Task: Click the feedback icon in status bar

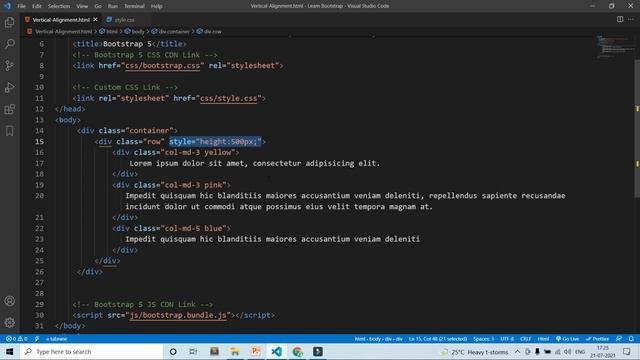Action: [619, 339]
